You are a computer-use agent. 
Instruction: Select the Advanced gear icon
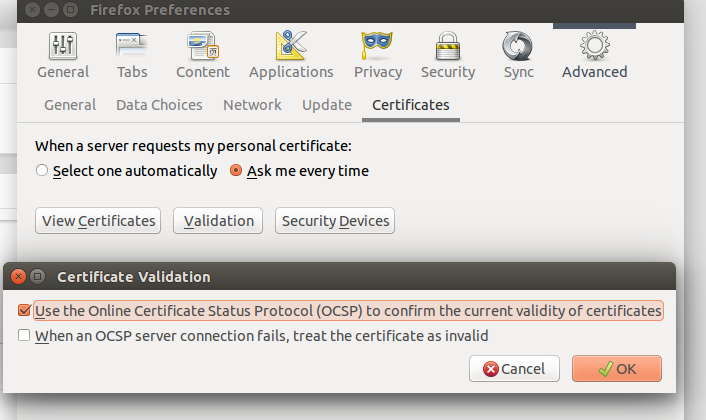(594, 47)
